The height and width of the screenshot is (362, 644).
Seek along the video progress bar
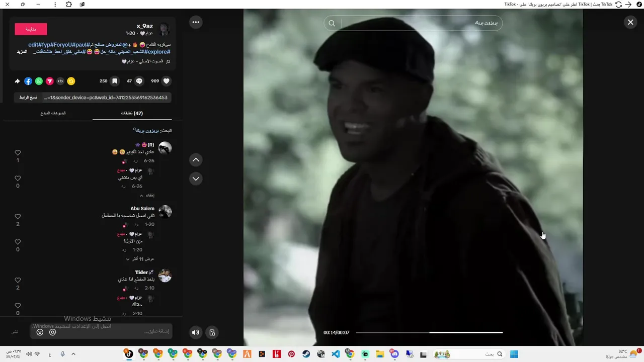click(429, 332)
